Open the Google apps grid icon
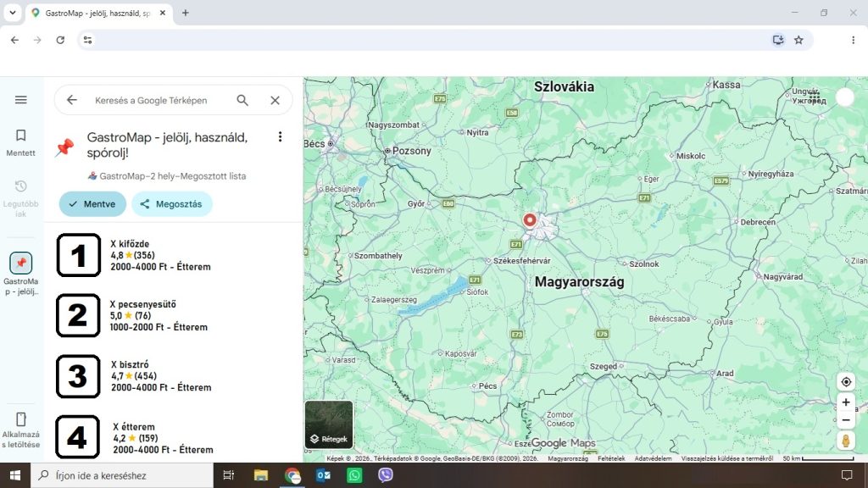868x488 pixels. pyautogui.click(x=815, y=97)
